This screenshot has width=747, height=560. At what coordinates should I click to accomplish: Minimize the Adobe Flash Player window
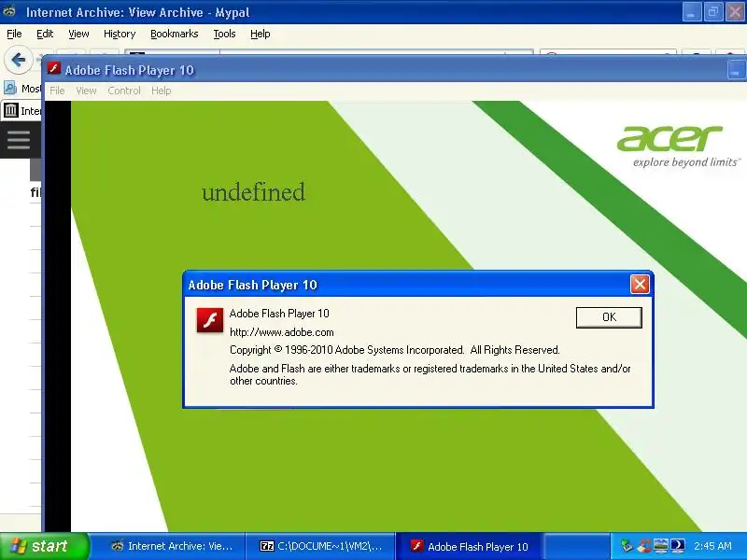[x=736, y=71]
